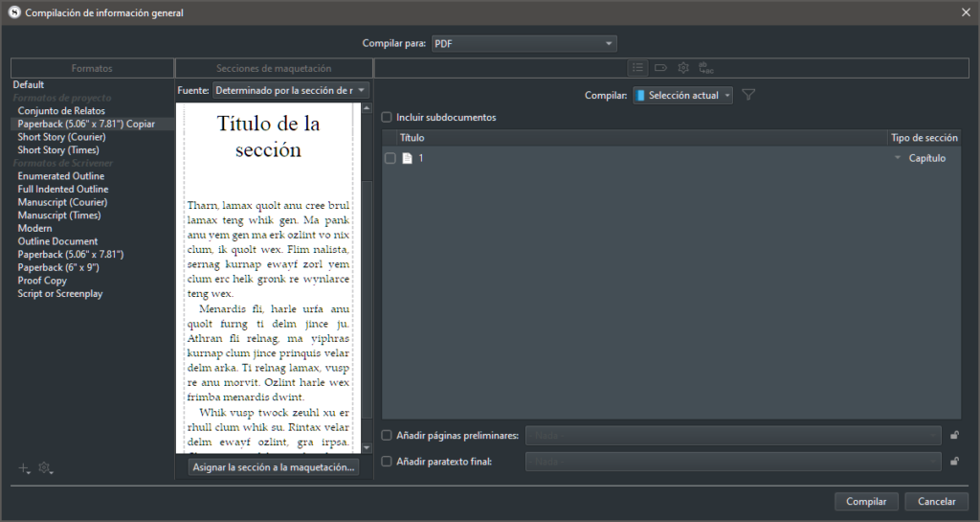Image resolution: width=980 pixels, height=522 pixels.
Task: Click the lock icon beside final paratext
Action: (x=954, y=462)
